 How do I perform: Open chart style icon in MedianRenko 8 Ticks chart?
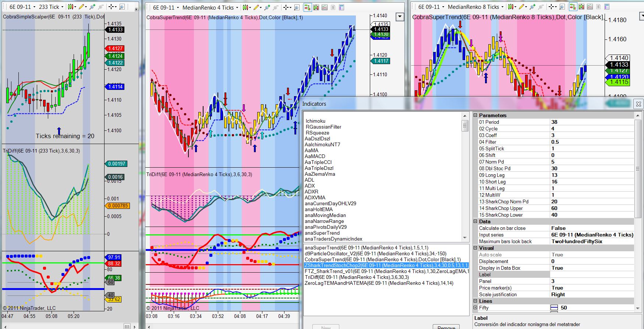(x=511, y=7)
